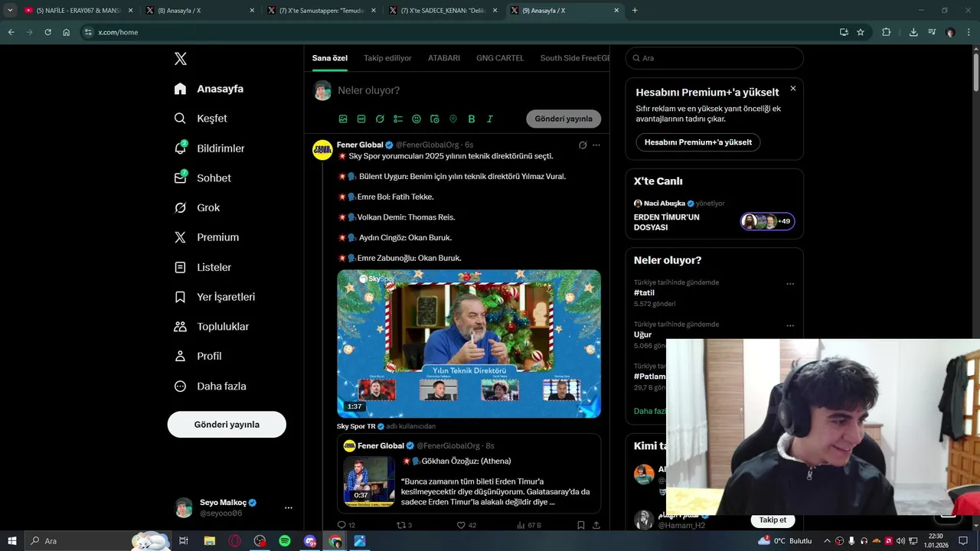The width and height of the screenshot is (980, 551).
Task: Select South Side FreeEGE tab
Action: (575, 58)
